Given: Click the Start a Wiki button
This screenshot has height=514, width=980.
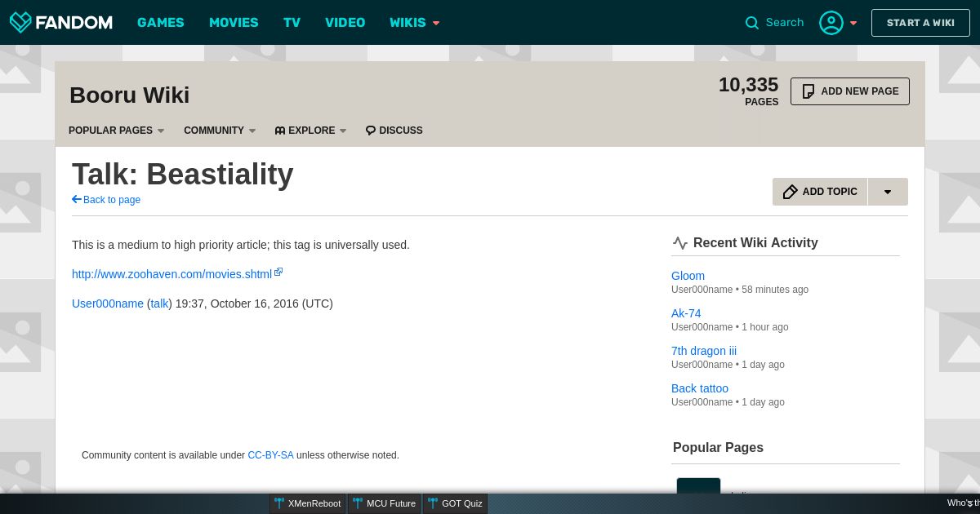Looking at the screenshot, I should 920,23.
